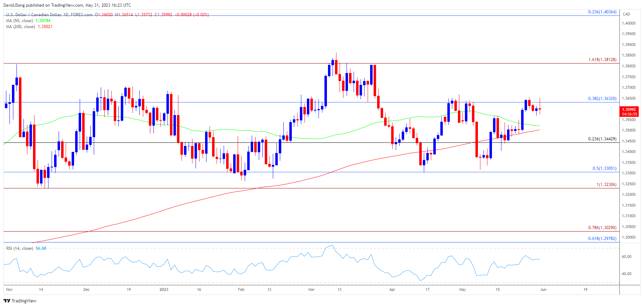The height and width of the screenshot is (307, 644).
Task: Click the MA 50 value 1.35194
Action: point(43,21)
